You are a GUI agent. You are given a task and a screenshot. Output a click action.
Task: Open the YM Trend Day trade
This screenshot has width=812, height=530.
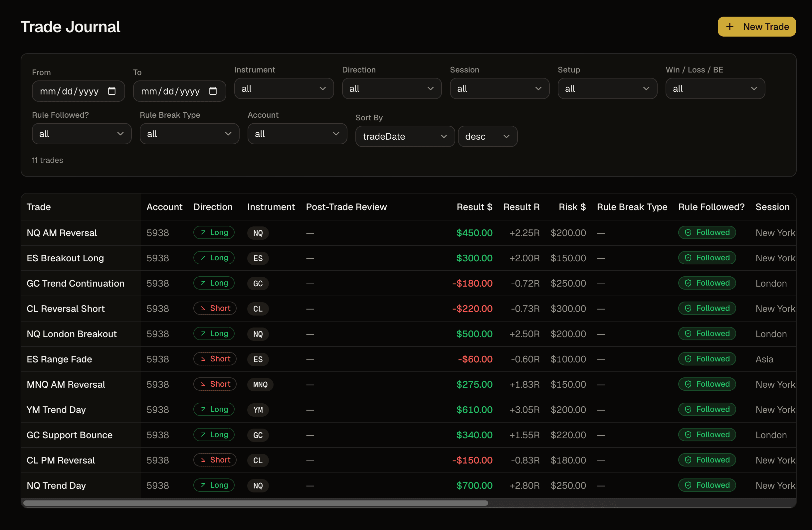pos(56,410)
